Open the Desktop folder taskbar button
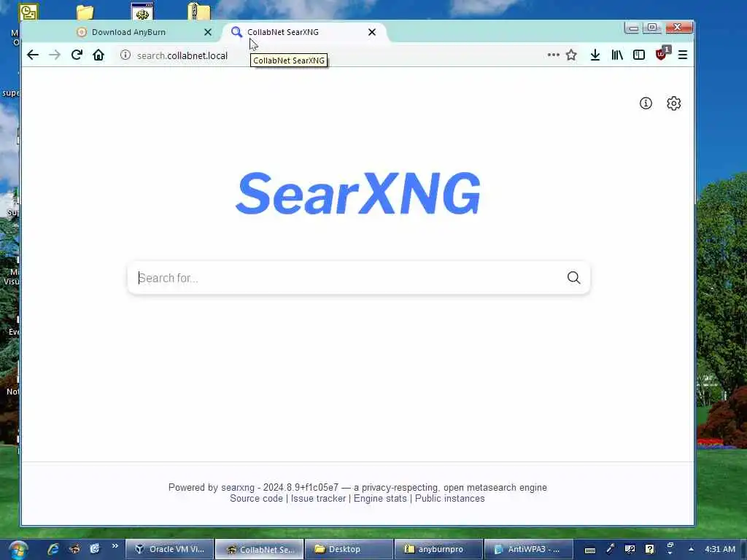 349,550
